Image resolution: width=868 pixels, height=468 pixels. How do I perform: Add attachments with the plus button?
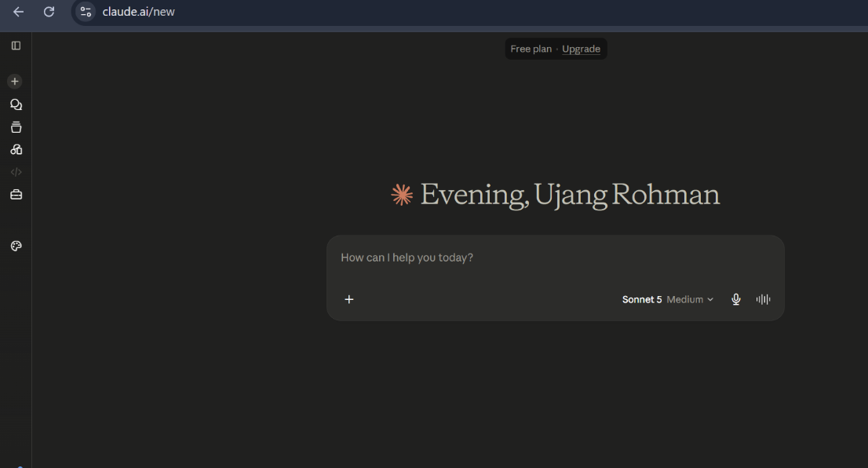(x=348, y=300)
